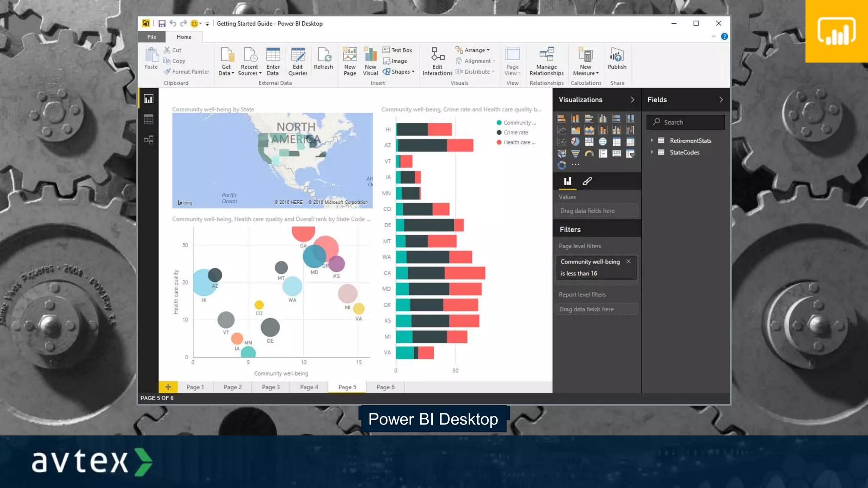The image size is (868, 488).
Task: Choose the Pie chart visualization
Action: point(575,142)
